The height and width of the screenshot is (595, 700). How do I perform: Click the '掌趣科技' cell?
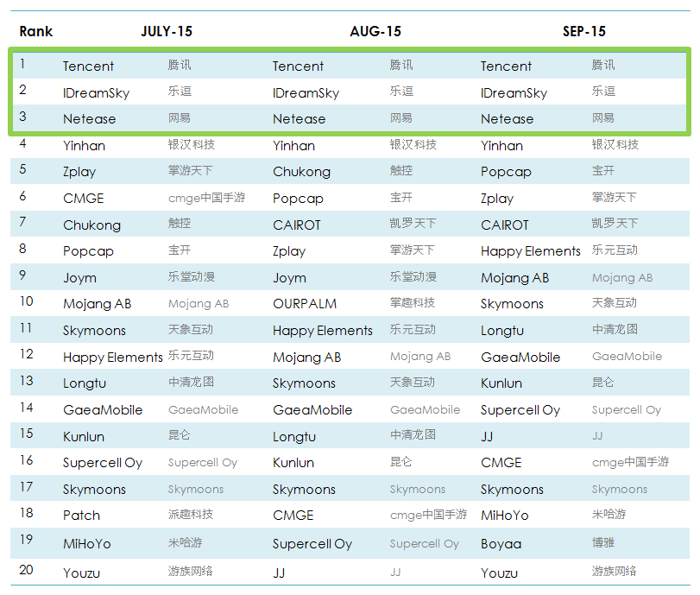[412, 303]
